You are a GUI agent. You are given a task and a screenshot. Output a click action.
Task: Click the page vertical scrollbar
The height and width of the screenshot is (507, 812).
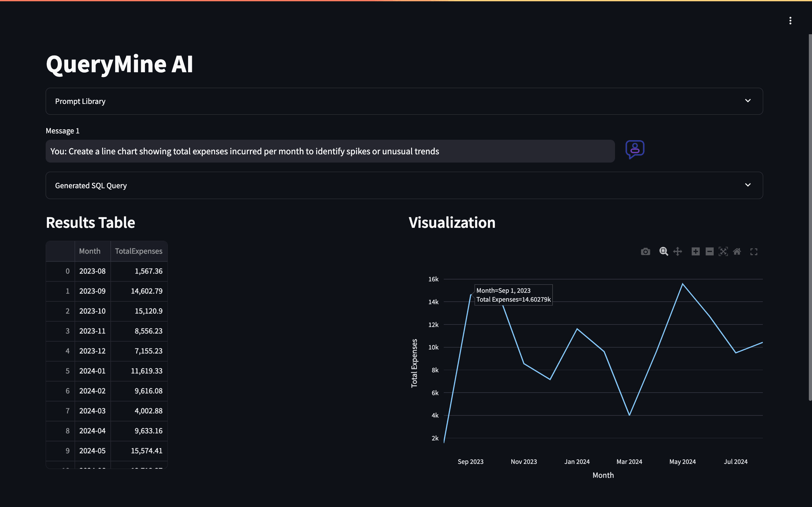pos(810,218)
